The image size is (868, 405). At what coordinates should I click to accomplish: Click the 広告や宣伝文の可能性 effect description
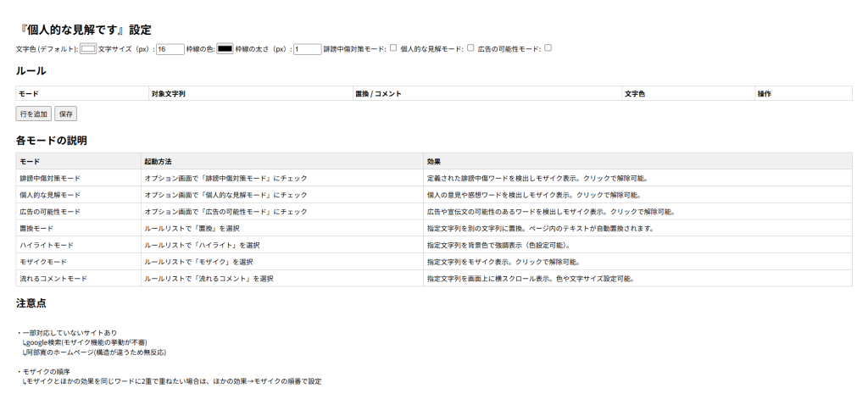[x=637, y=211]
